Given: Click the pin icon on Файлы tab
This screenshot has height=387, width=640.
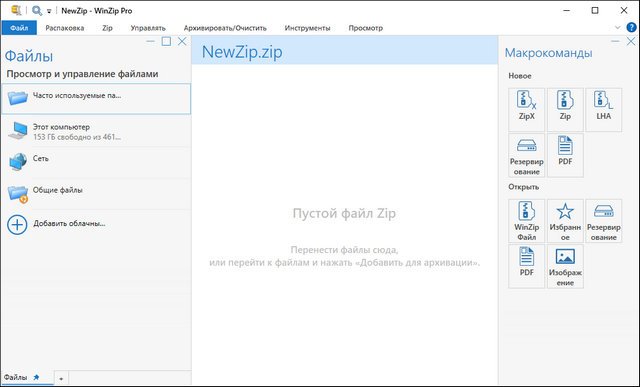Looking at the screenshot, I should click(x=36, y=378).
